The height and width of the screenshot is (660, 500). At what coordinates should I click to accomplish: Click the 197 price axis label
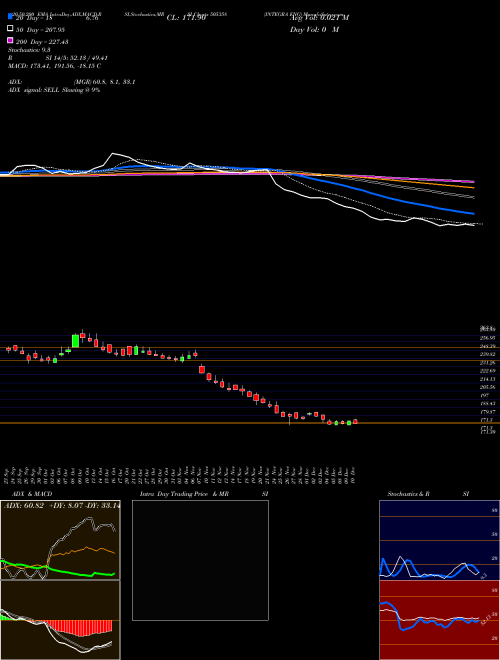(484, 396)
